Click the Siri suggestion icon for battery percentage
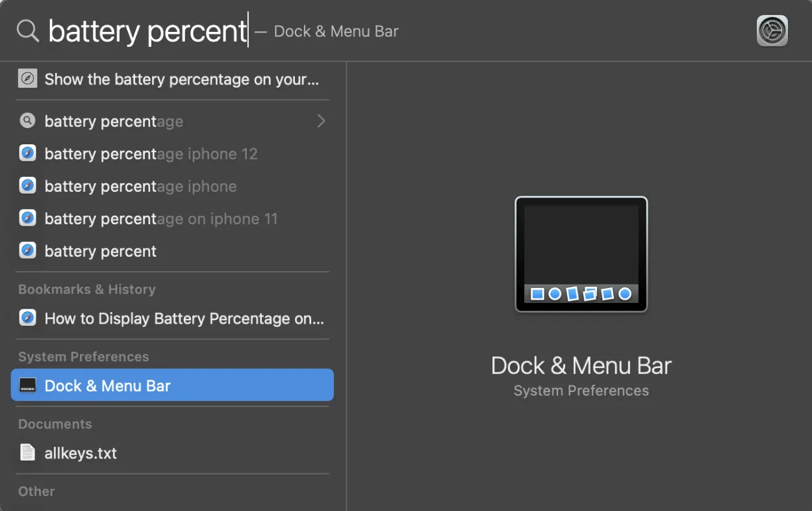 27,79
